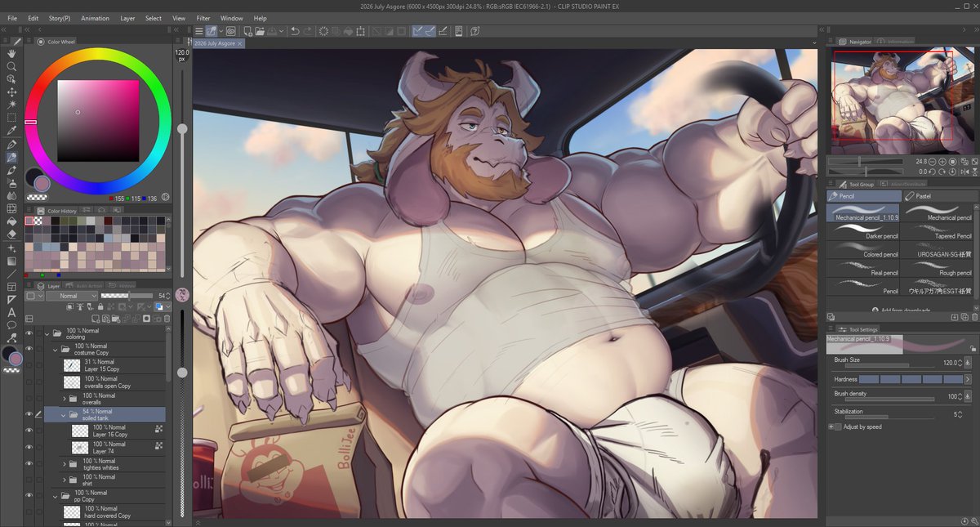Click the layer opacity slider

click(127, 296)
